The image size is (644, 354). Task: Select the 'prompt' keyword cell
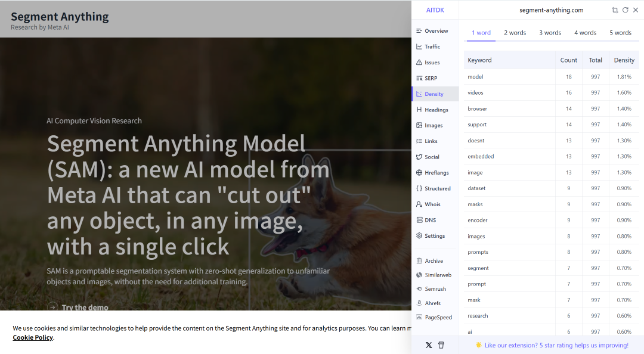click(x=510, y=284)
